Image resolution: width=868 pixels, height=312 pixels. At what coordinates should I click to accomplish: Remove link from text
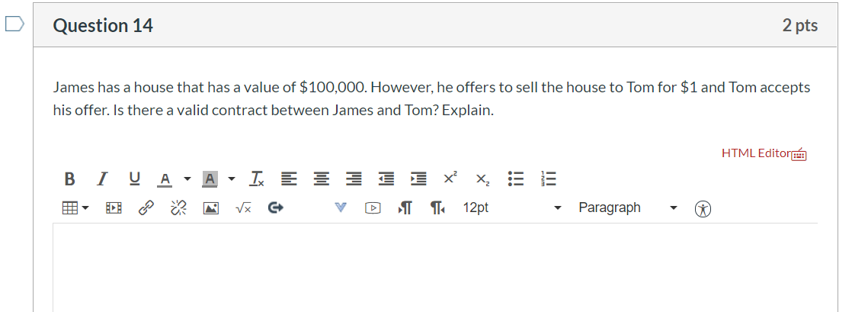click(x=178, y=208)
